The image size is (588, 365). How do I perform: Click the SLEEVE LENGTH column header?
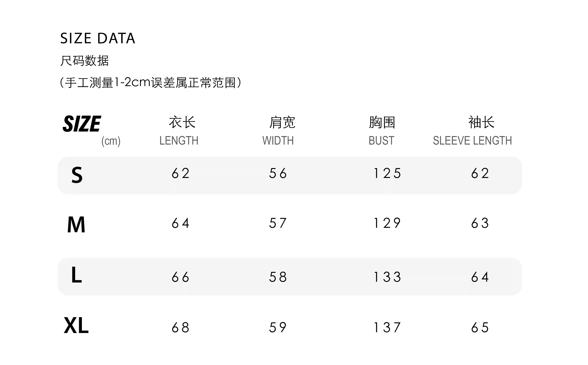coord(472,140)
